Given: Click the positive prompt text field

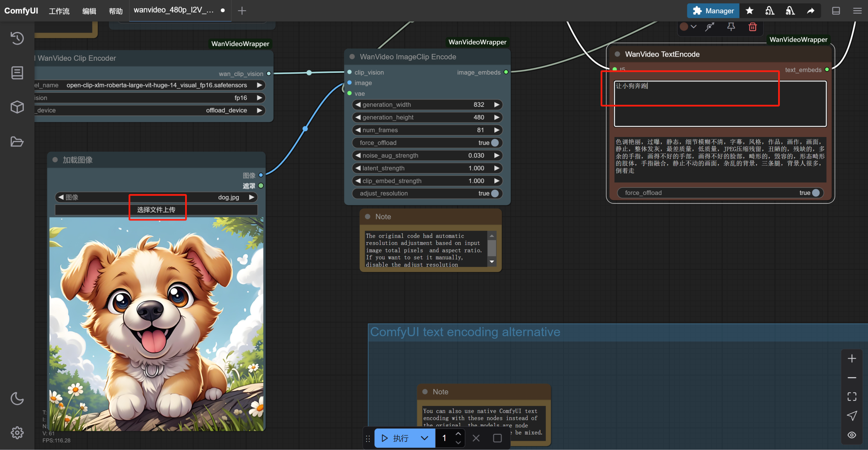Looking at the screenshot, I should [x=720, y=103].
